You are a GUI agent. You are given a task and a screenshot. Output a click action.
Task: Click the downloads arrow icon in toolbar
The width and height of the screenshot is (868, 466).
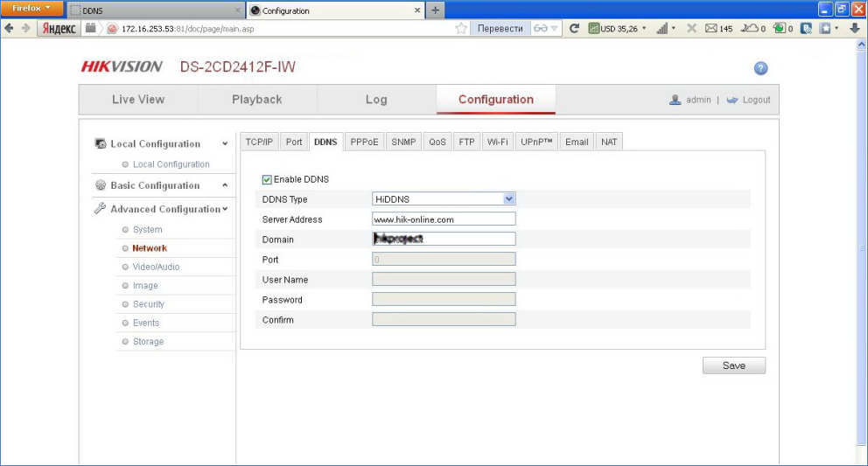tap(855, 28)
